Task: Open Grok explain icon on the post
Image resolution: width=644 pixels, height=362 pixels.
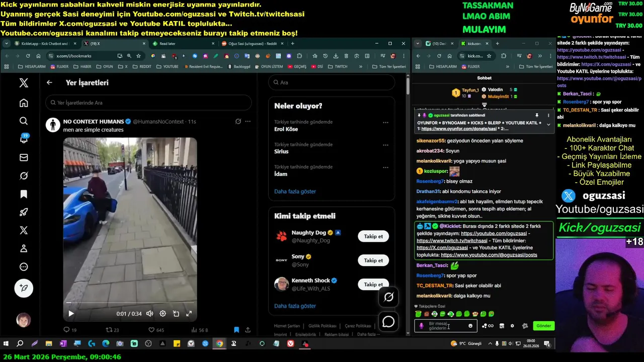Action: click(x=238, y=121)
